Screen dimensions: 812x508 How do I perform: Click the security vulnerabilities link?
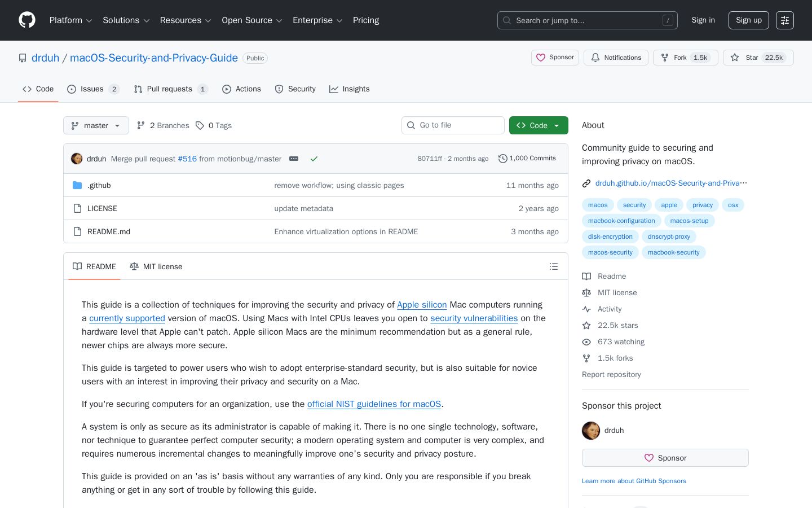point(474,318)
